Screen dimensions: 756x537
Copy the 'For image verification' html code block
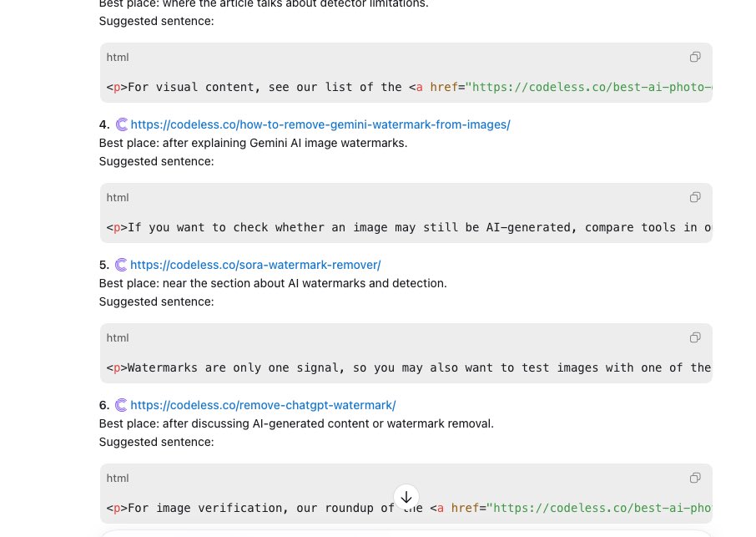[695, 479]
